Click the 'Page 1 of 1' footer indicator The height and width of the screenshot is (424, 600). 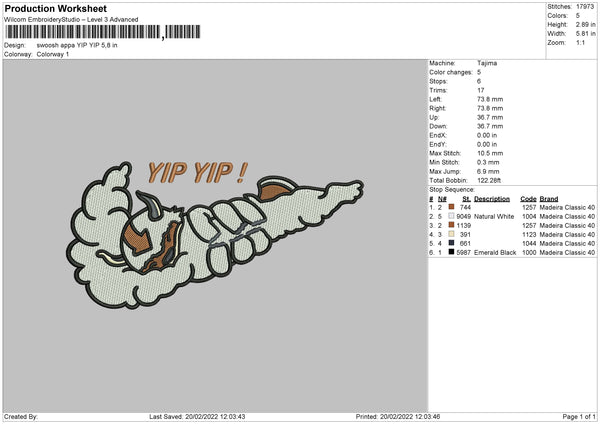click(x=579, y=416)
